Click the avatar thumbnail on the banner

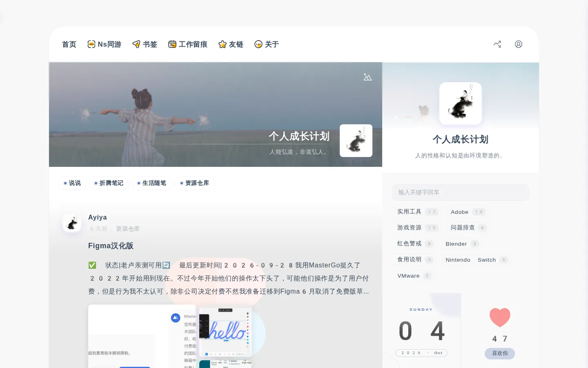(x=356, y=141)
